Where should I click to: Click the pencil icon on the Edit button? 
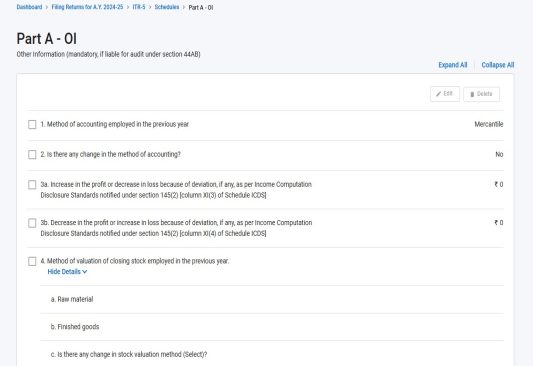[439, 94]
